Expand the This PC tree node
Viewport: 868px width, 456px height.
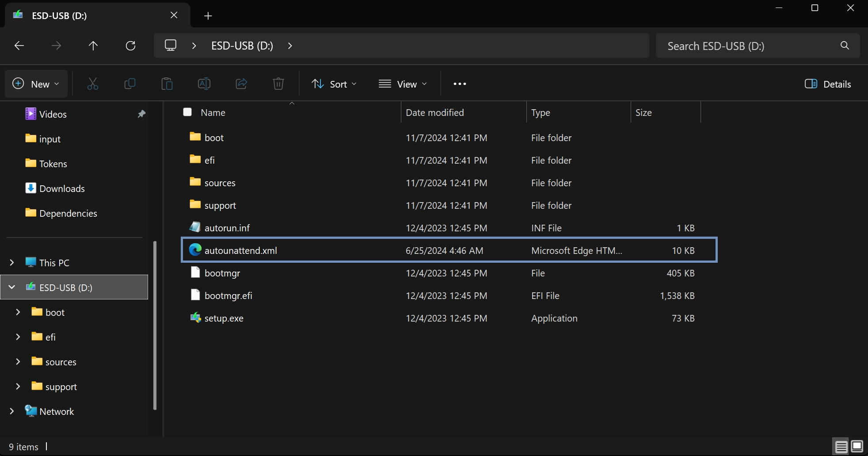pyautogui.click(x=12, y=263)
